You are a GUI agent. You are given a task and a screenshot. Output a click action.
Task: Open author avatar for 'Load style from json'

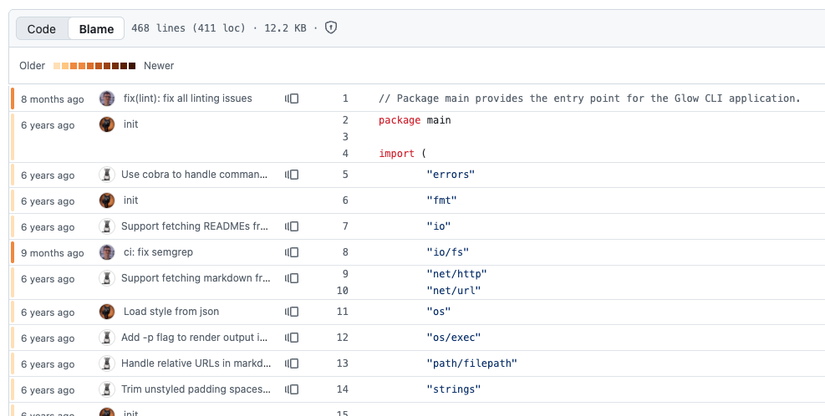coord(107,311)
